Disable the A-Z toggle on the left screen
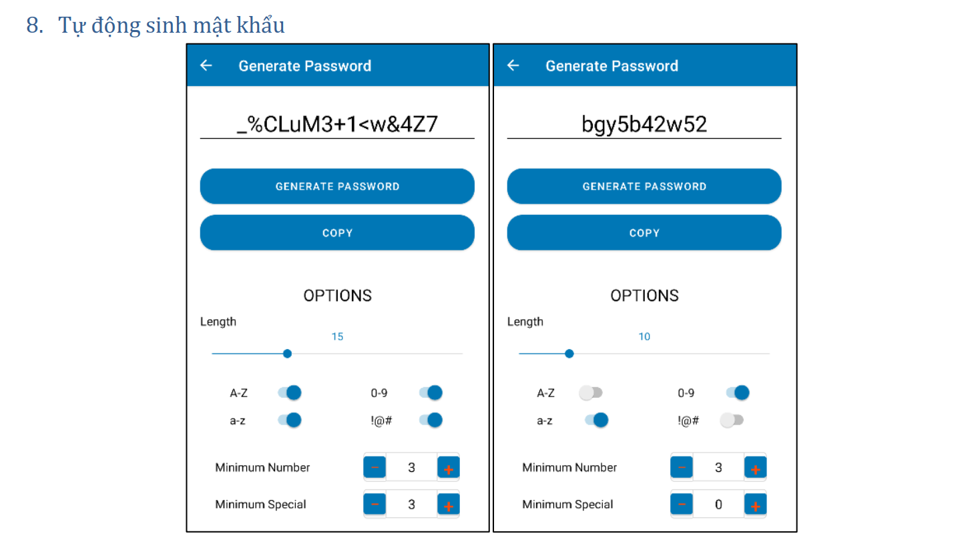 pos(290,392)
